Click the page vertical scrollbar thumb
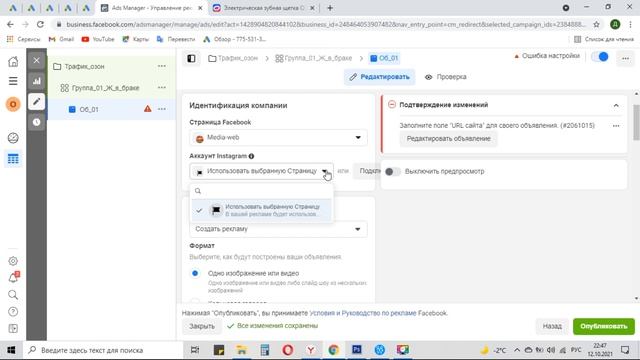This screenshot has height=360, width=640. [x=636, y=122]
